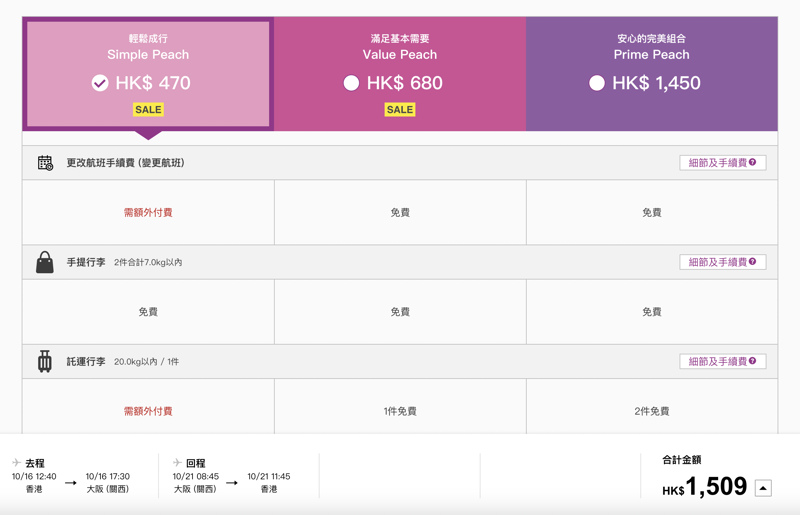Open the Prime Peach fare column header
Screen dimensions: 800x515
coord(652,74)
